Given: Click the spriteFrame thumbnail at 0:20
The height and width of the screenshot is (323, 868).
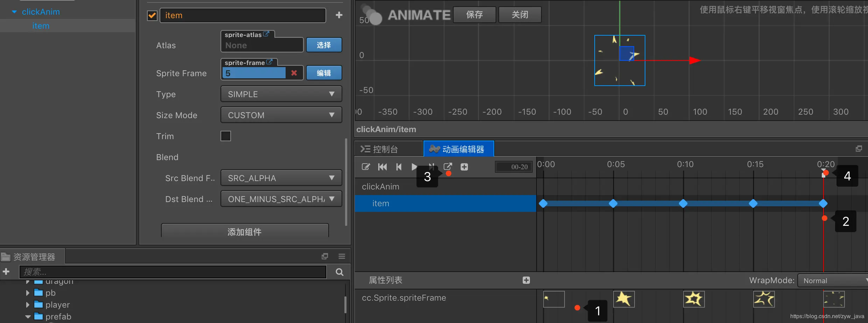Looking at the screenshot, I should tap(834, 299).
